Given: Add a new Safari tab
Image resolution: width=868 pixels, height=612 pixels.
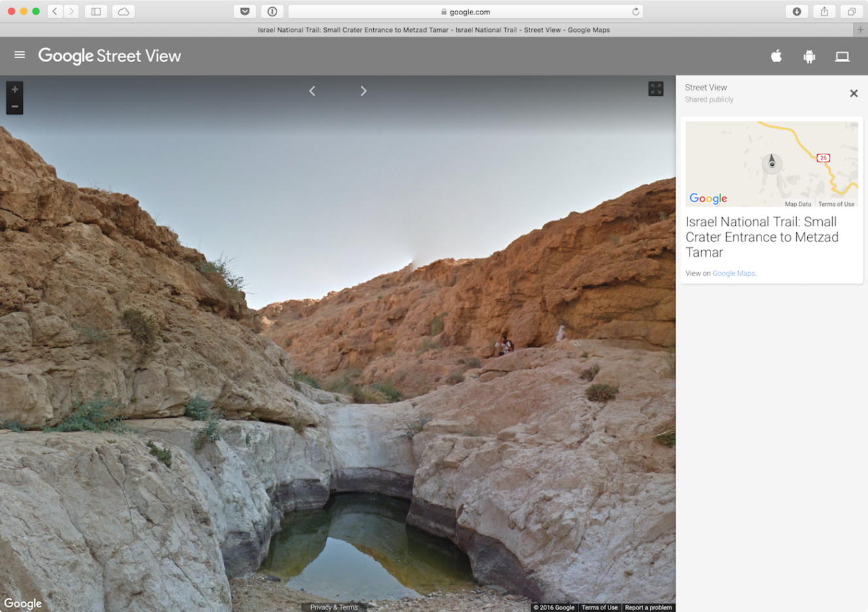Looking at the screenshot, I should coord(861,29).
